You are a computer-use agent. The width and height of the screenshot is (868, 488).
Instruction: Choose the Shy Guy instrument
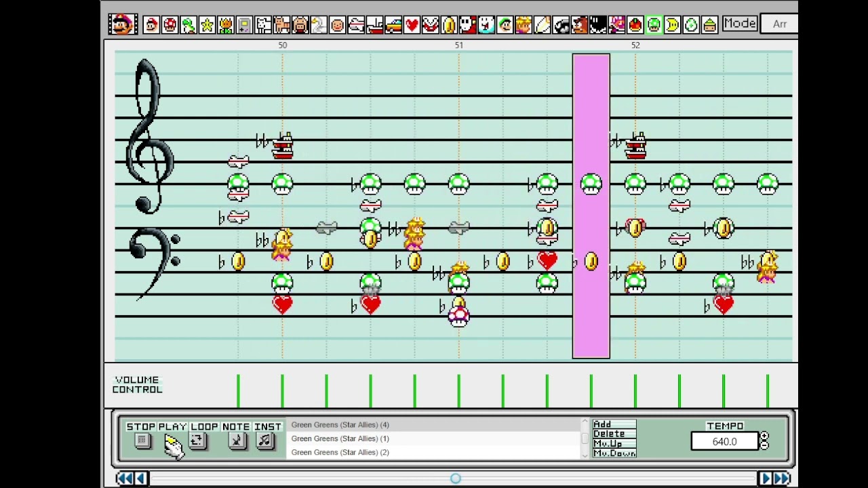[468, 25]
